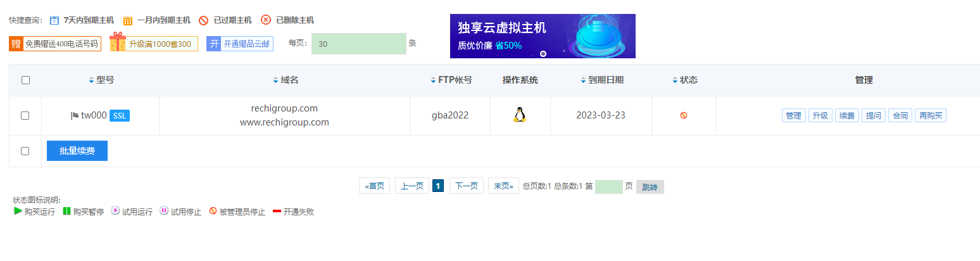Click the stopped status icon in the row
980x261 pixels.
[x=684, y=115]
